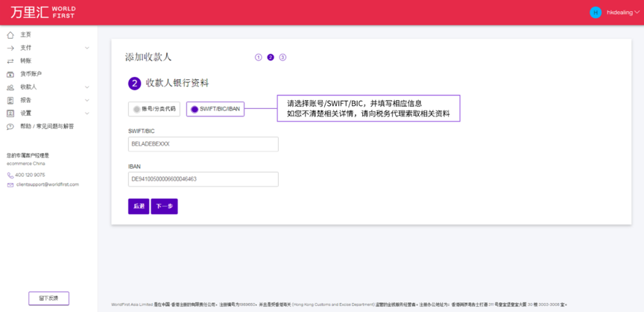Click the transfer (转账) arrows icon
Screen dimensions: 644x312
pos(10,60)
